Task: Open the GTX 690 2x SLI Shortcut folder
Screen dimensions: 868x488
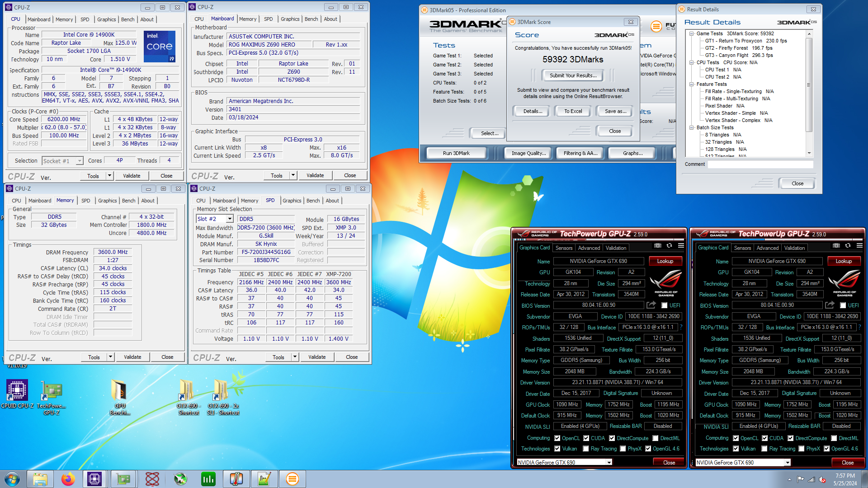Action: (x=223, y=398)
